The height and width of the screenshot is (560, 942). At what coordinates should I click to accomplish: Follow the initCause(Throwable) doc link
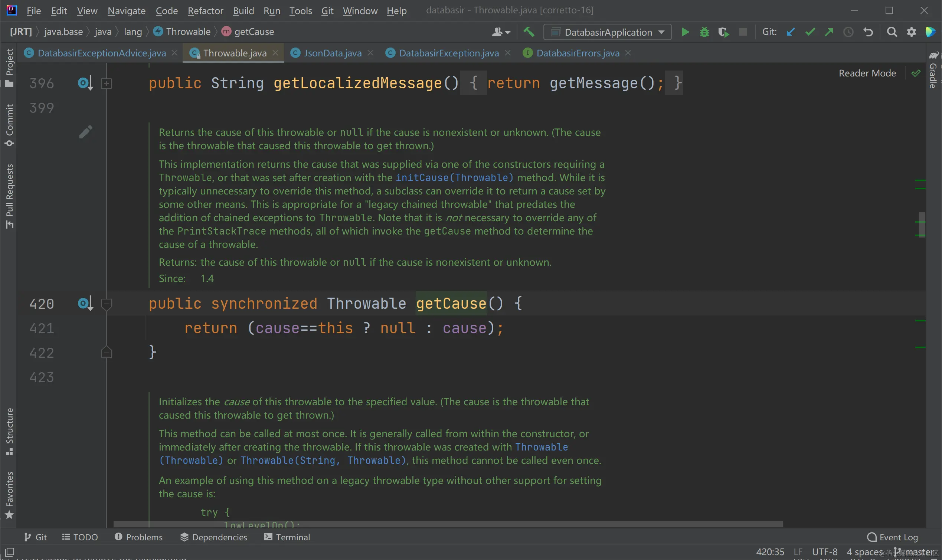click(454, 177)
